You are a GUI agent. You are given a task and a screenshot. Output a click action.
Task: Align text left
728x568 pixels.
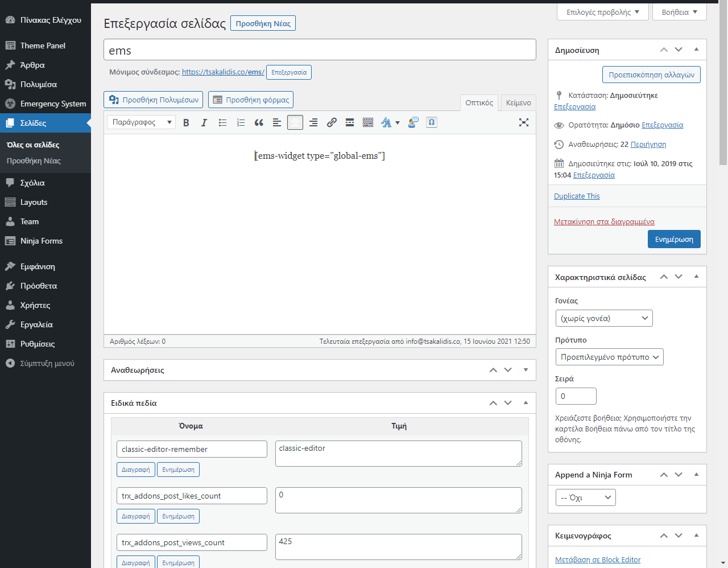(277, 122)
